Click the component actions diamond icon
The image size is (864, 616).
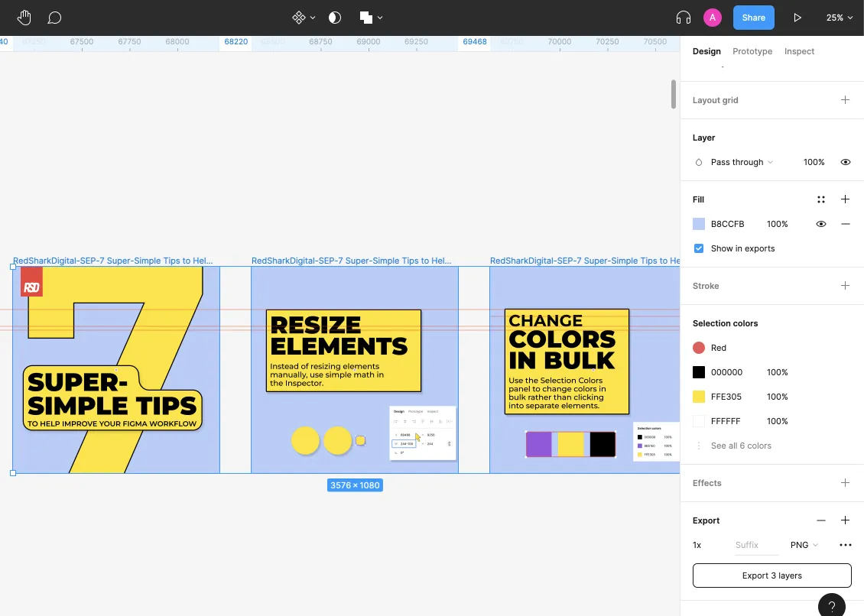298,17
